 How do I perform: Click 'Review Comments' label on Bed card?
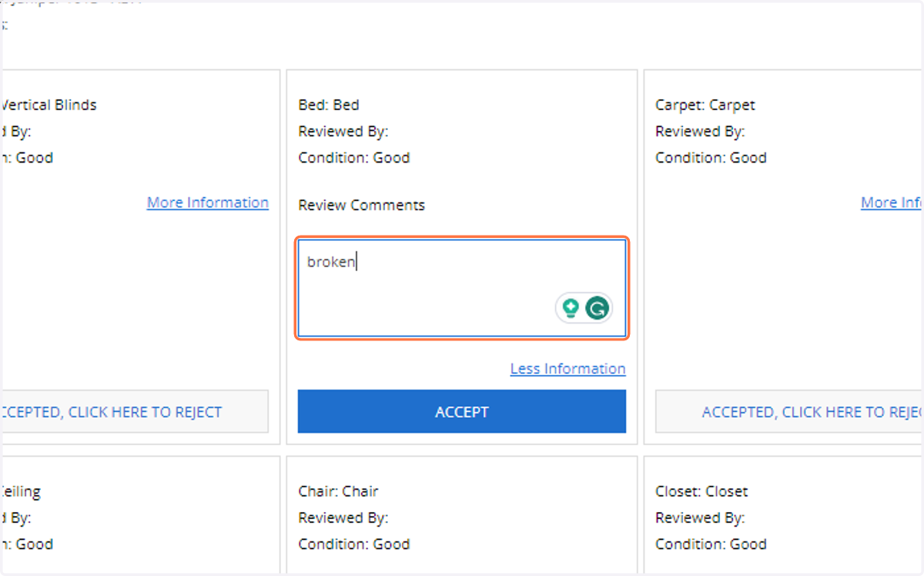(x=362, y=206)
